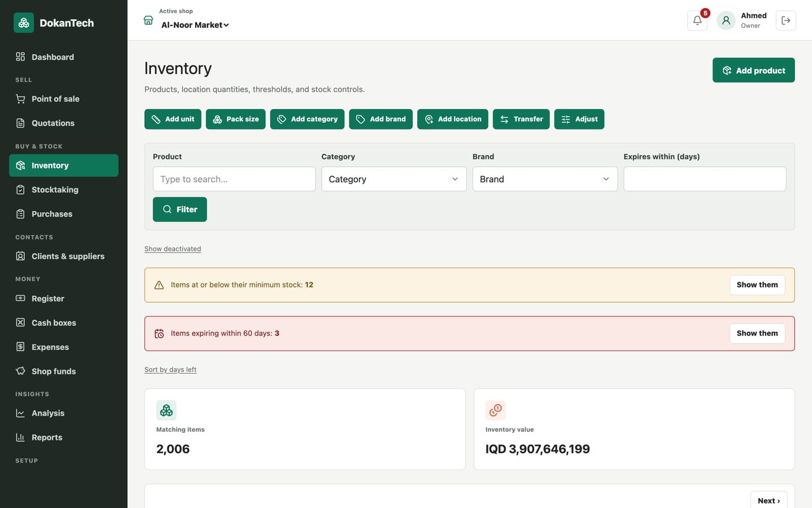Viewport: 812px width, 508px height.
Task: Click the logout arrow icon
Action: tap(786, 20)
